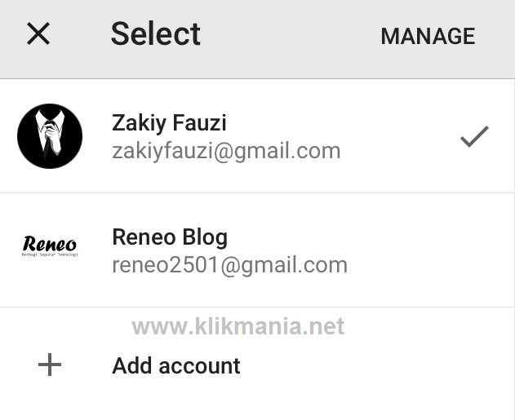Click the reneo2501@gmail.com email address
Image resolution: width=515 pixels, height=420 pixels.
pyautogui.click(x=229, y=265)
